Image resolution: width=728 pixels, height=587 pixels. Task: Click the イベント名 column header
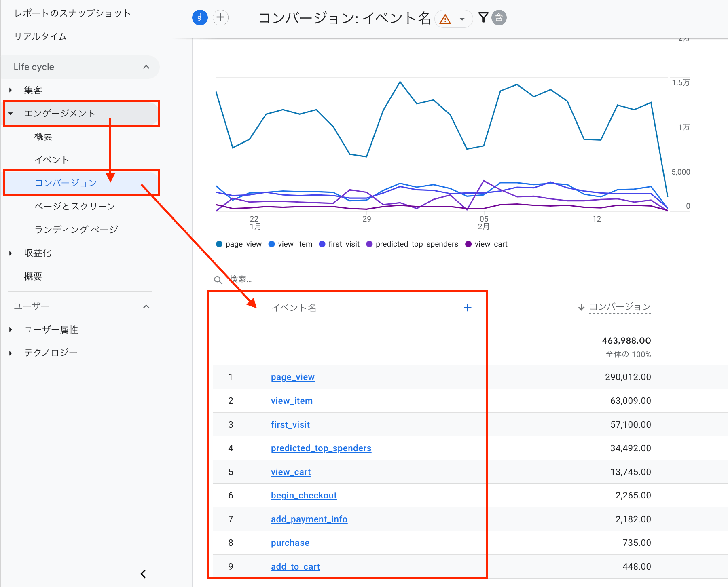(294, 308)
